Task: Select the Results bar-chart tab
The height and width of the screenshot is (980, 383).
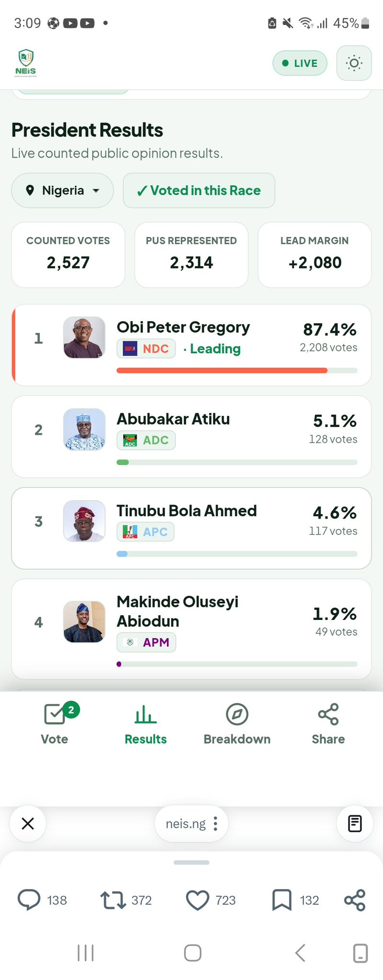Action: coord(146,724)
